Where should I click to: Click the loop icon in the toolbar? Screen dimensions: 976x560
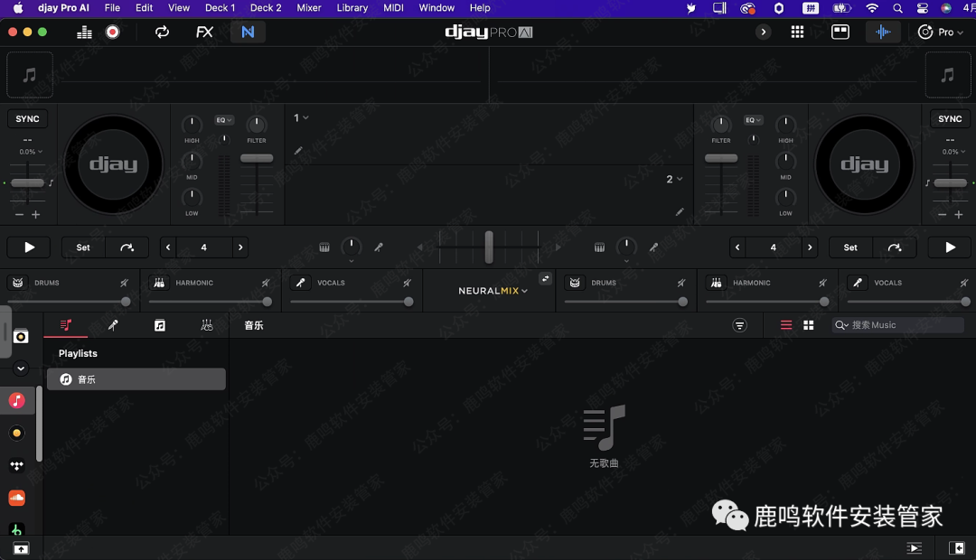(x=162, y=32)
